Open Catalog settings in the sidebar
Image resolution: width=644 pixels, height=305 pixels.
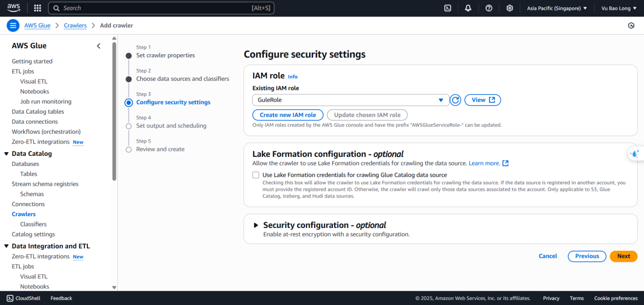click(34, 234)
